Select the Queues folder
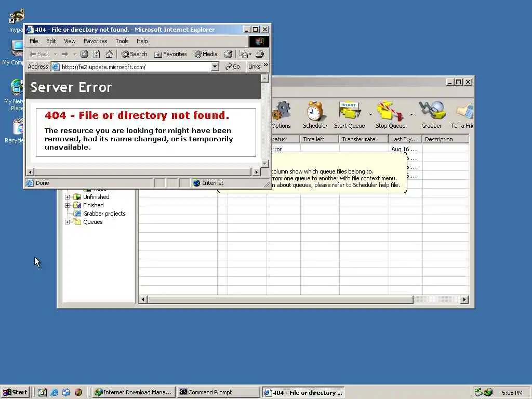 92,222
